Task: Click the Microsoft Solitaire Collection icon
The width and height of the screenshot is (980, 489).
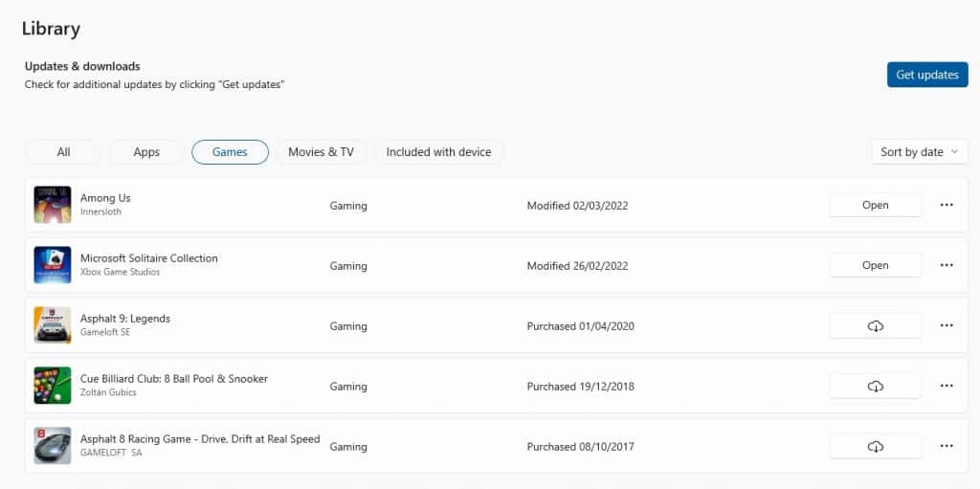Action: 53,265
